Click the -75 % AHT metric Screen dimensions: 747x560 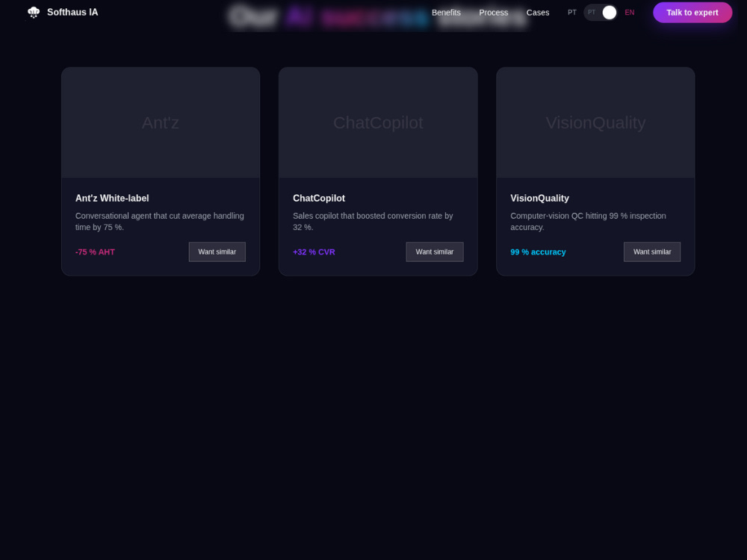point(95,252)
